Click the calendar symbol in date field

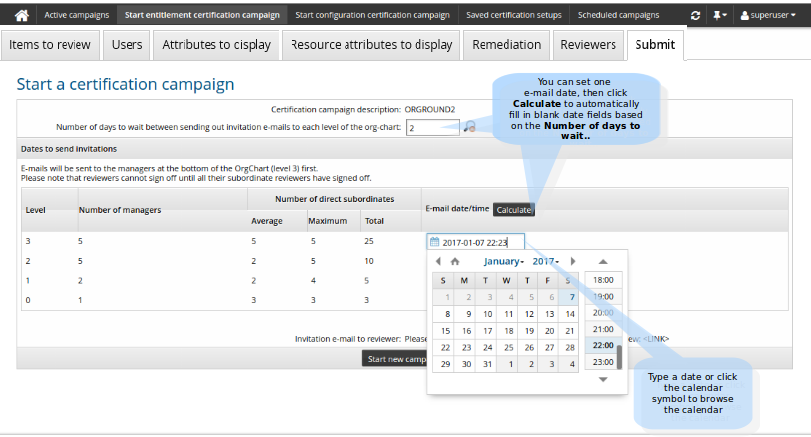point(434,242)
